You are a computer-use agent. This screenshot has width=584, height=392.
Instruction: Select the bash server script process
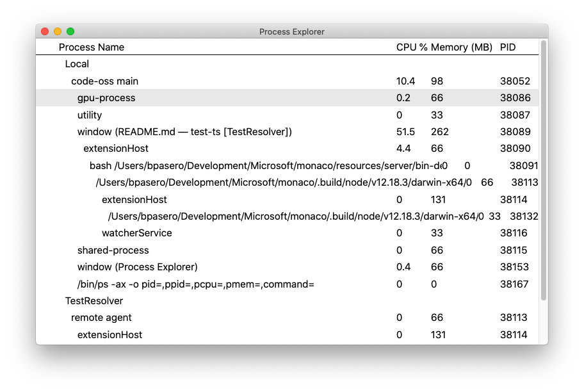coord(224,165)
